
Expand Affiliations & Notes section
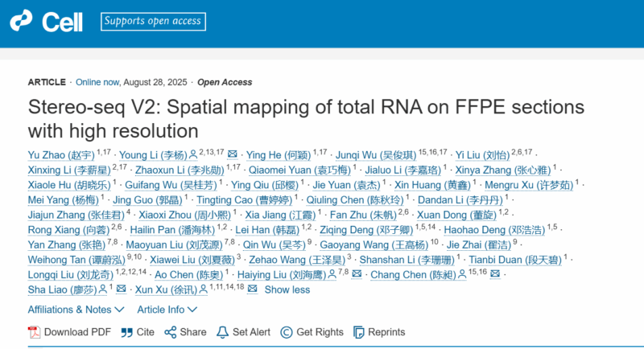pos(76,310)
